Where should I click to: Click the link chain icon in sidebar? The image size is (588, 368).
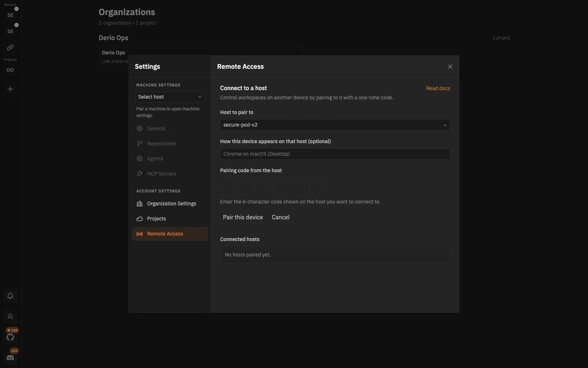coord(10,47)
